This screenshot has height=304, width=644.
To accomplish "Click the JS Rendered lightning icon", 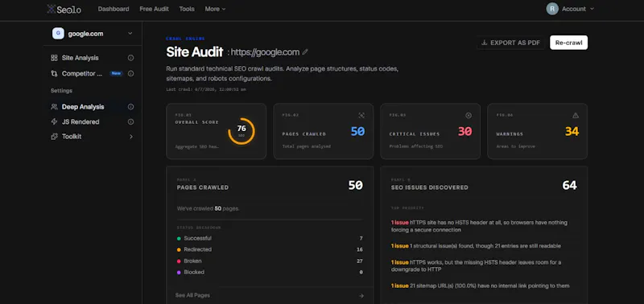I will point(54,122).
